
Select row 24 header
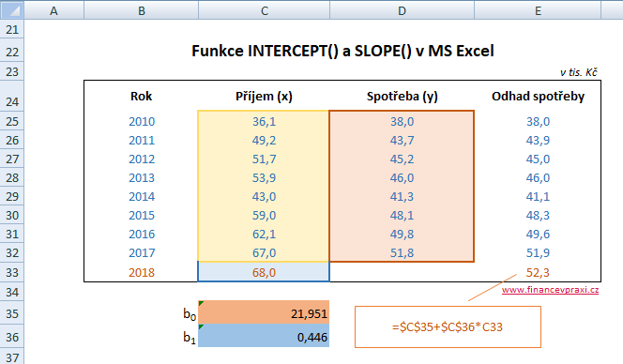coord(12,97)
